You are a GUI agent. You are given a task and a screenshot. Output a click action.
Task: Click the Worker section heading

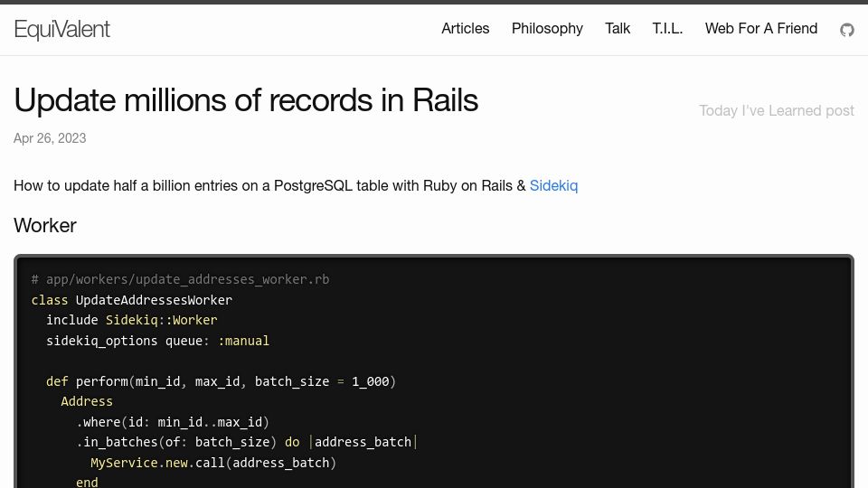coord(45,225)
